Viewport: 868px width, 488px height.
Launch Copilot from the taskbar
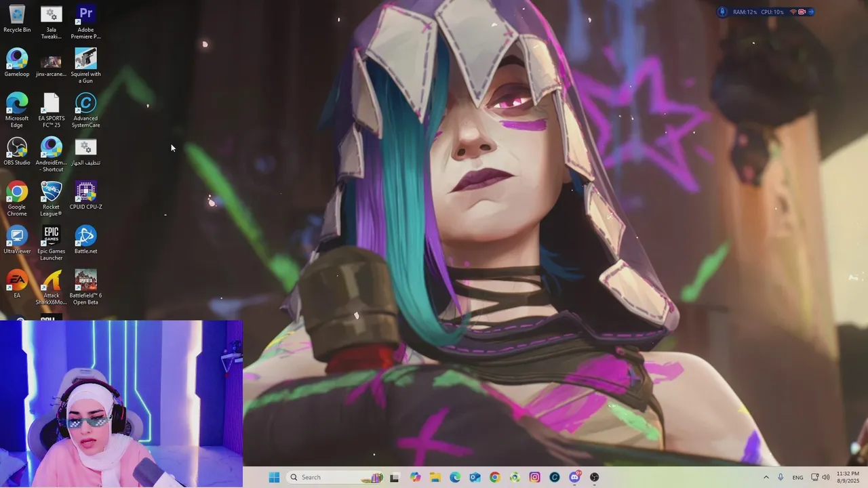coord(415,477)
